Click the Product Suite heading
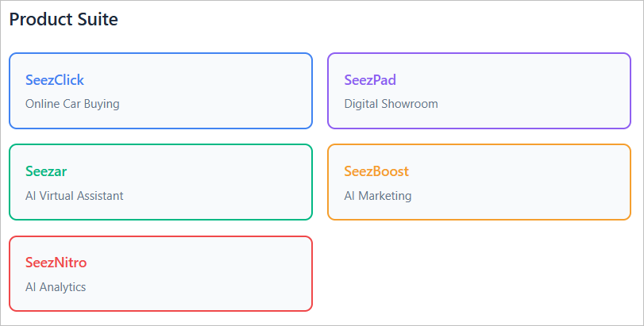Image resolution: width=644 pixels, height=326 pixels. click(64, 20)
